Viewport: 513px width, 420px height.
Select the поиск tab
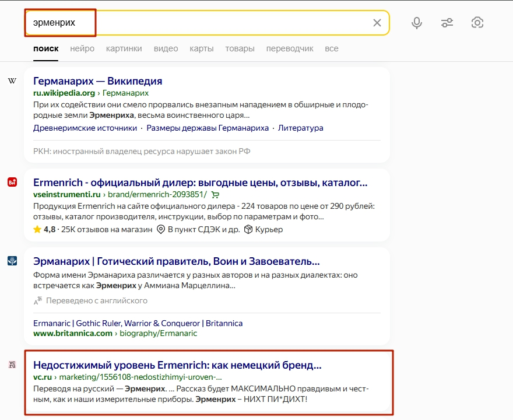pos(46,48)
